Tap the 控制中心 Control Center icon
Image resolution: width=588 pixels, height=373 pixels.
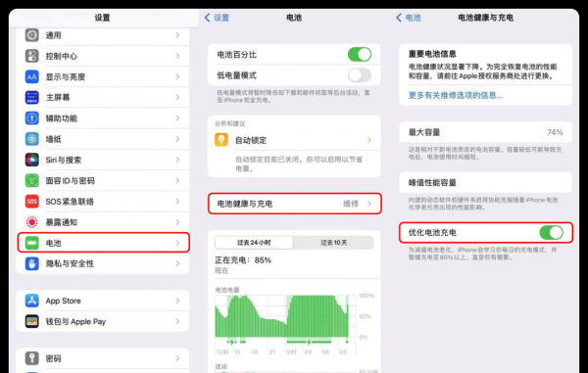(32, 56)
